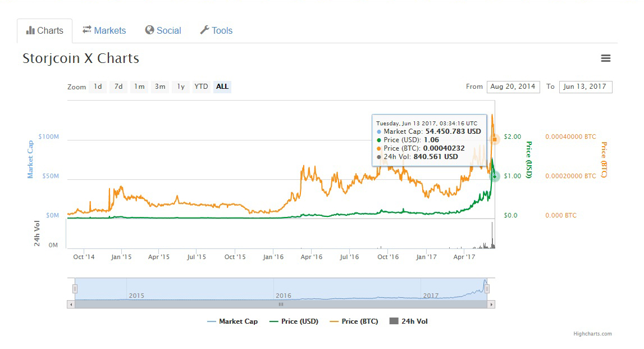Click the Price (USD) vertical axis title
The image size is (644, 349).
[x=529, y=160]
